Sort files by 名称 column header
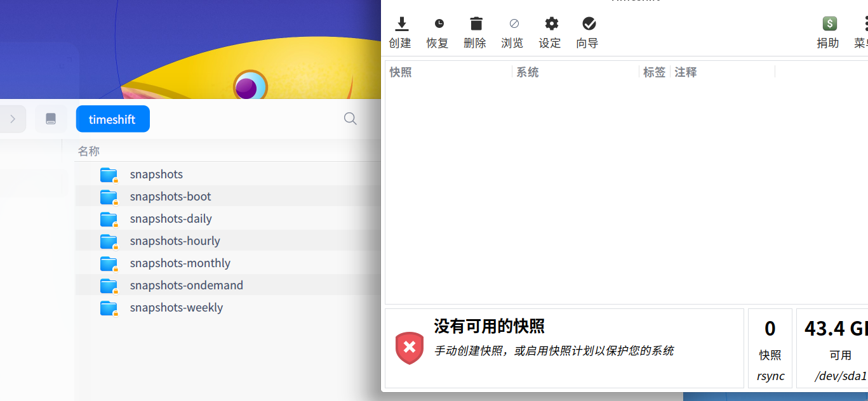The height and width of the screenshot is (401, 868). pyautogui.click(x=89, y=151)
